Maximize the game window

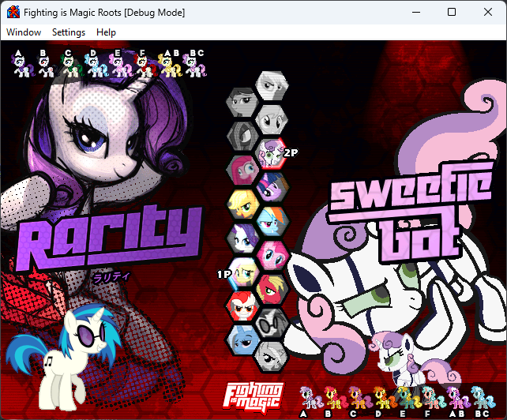[x=452, y=13]
